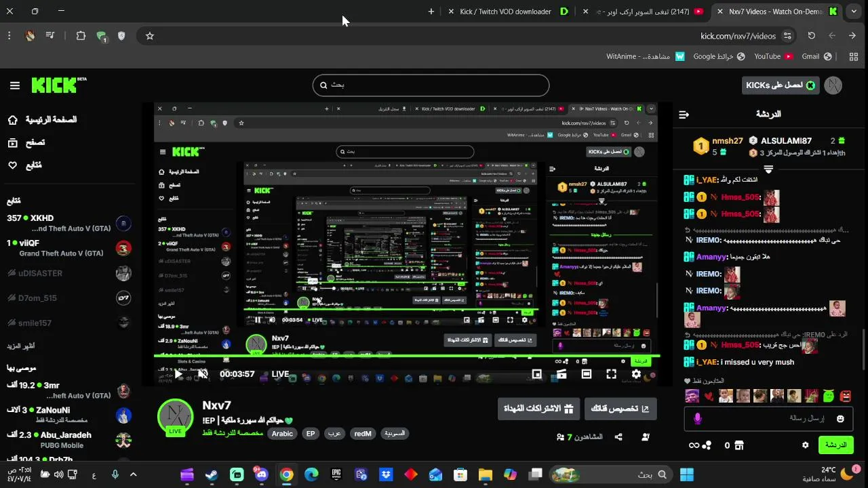Open a new browser tab
The width and height of the screenshot is (868, 488).
pyautogui.click(x=431, y=12)
